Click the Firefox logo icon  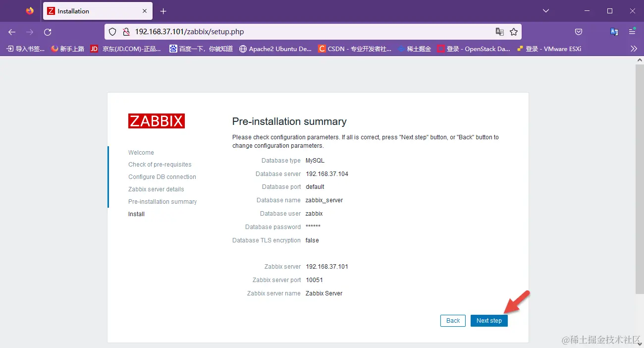[x=30, y=11]
